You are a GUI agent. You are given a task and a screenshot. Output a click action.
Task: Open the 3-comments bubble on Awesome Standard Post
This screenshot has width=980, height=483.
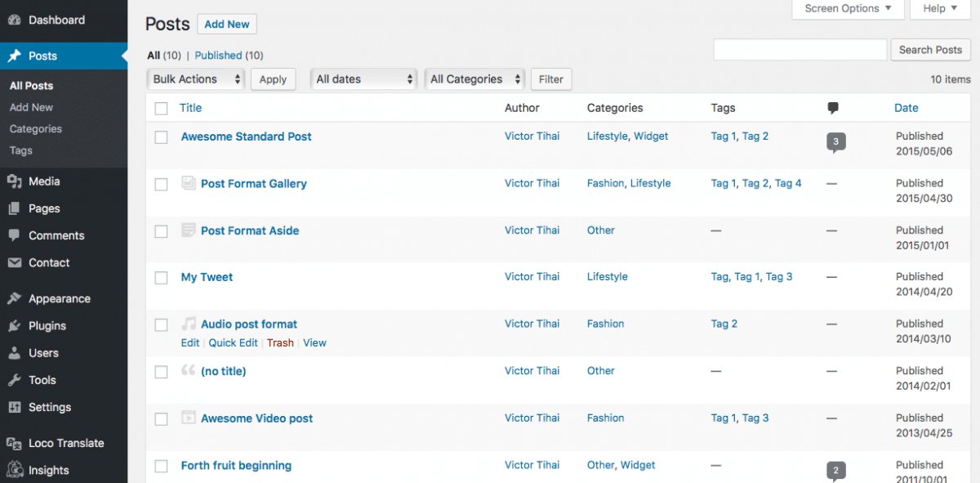tap(835, 142)
